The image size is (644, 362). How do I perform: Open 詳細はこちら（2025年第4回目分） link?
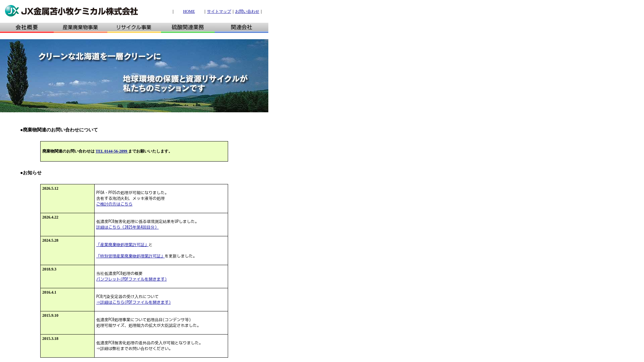[127, 227]
